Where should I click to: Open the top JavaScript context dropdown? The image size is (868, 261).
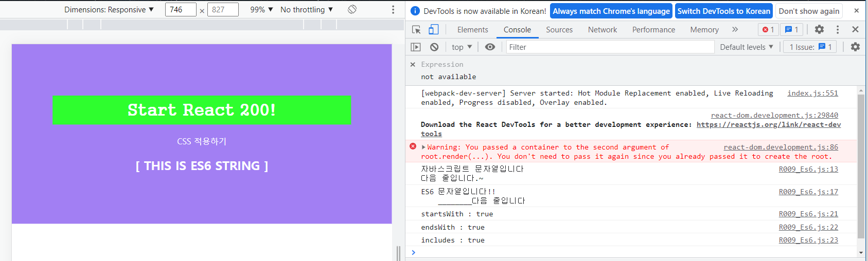tap(462, 47)
